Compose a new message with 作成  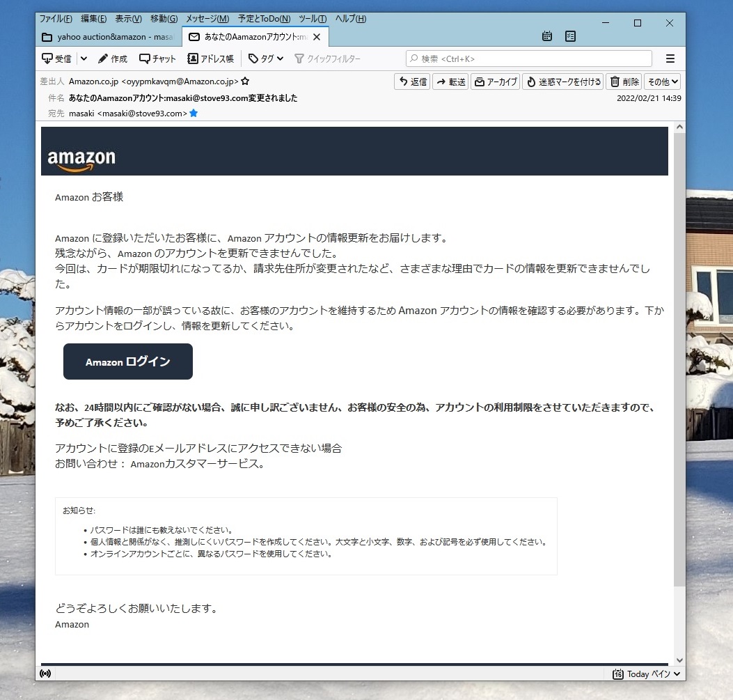113,59
